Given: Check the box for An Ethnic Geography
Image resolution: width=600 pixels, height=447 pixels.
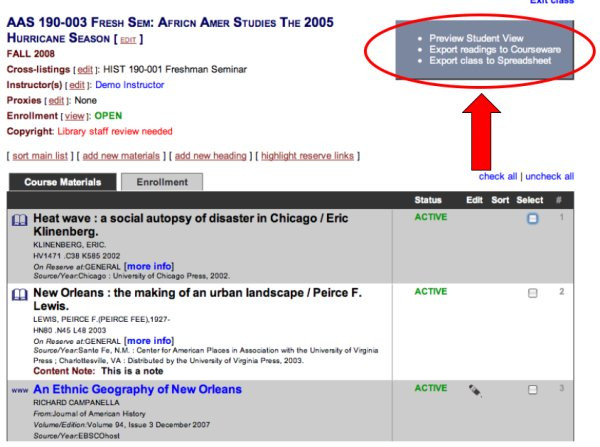Looking at the screenshot, I should [532, 389].
